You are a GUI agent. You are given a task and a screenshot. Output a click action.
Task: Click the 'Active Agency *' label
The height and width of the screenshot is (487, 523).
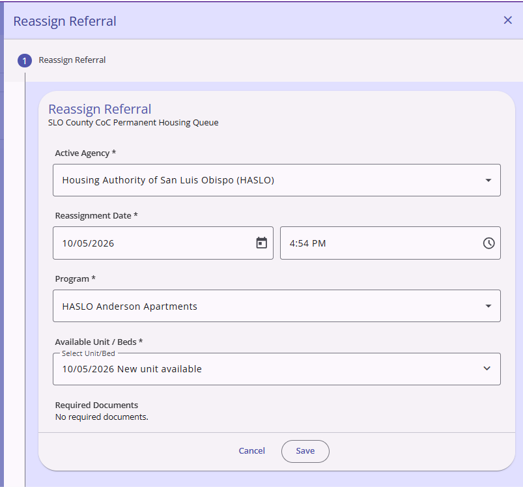[85, 153]
